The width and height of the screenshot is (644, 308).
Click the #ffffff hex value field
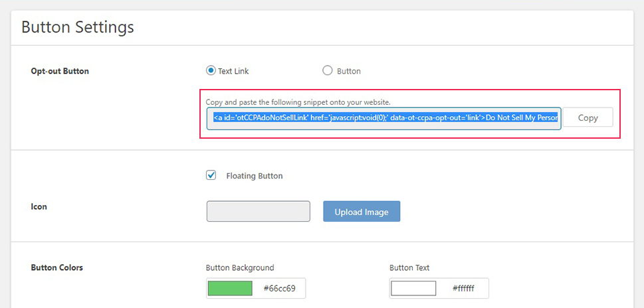coord(463,288)
